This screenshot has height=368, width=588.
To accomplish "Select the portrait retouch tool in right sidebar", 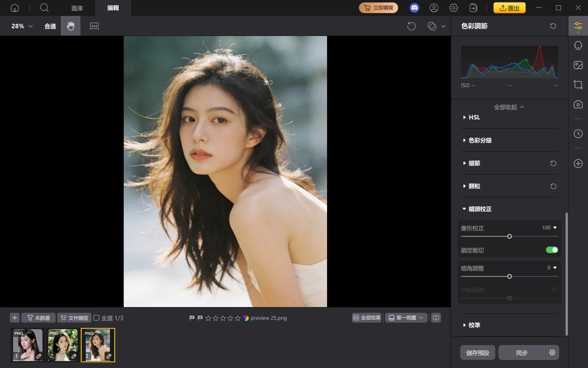I will coord(578,45).
